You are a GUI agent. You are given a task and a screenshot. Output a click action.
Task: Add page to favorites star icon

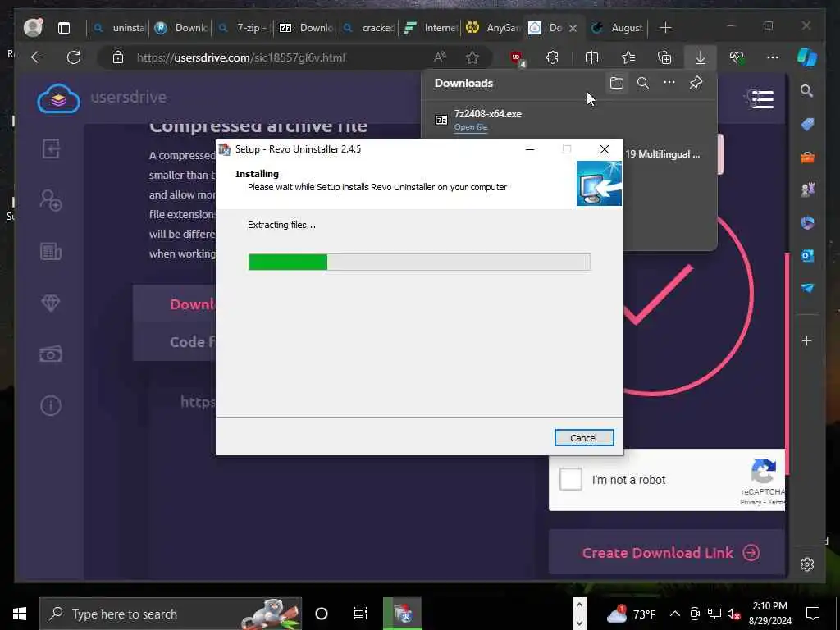[472, 57]
